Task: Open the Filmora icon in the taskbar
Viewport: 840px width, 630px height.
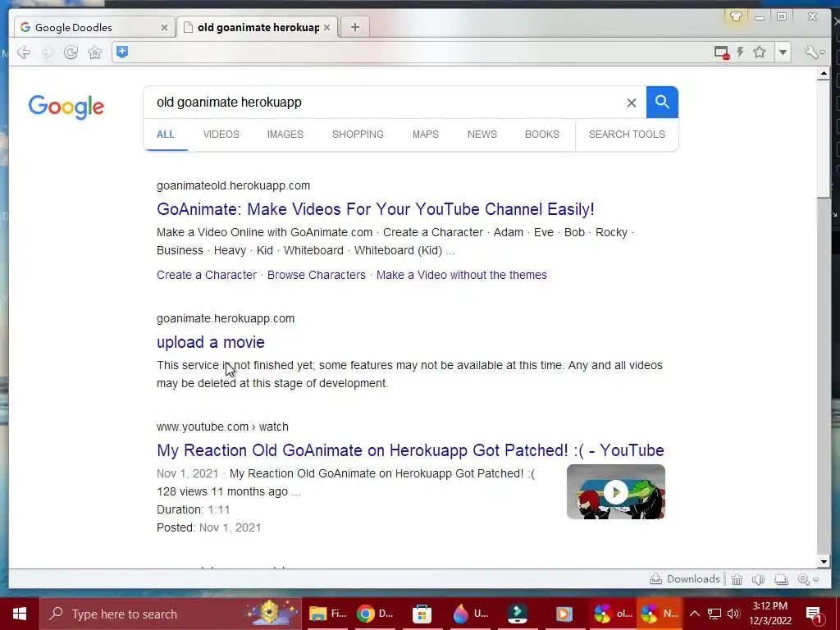Action: coord(518,614)
